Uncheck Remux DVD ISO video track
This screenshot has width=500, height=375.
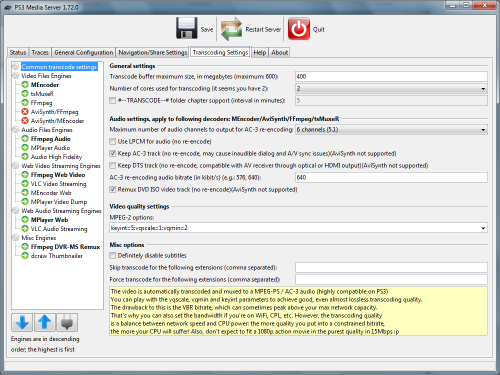pyautogui.click(x=113, y=189)
